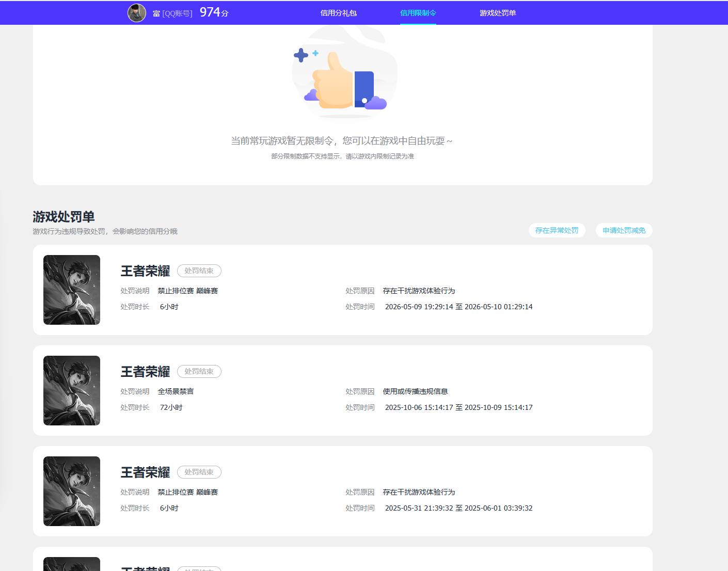Click the text 全场景禁言
Image resolution: width=728 pixels, height=571 pixels.
point(176,391)
